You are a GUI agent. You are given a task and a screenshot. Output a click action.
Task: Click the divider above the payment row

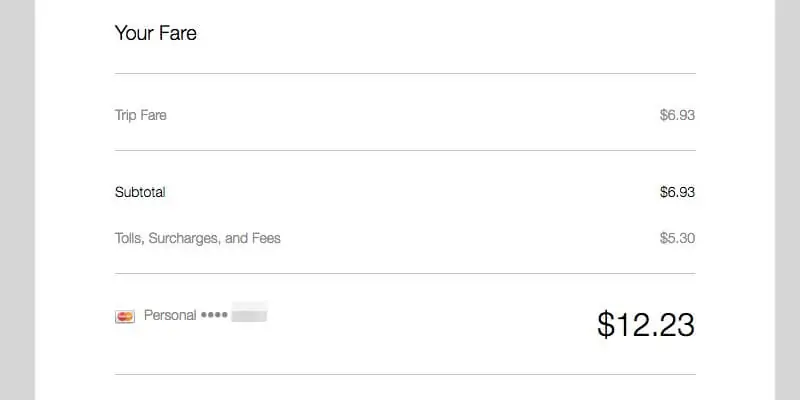click(x=405, y=273)
